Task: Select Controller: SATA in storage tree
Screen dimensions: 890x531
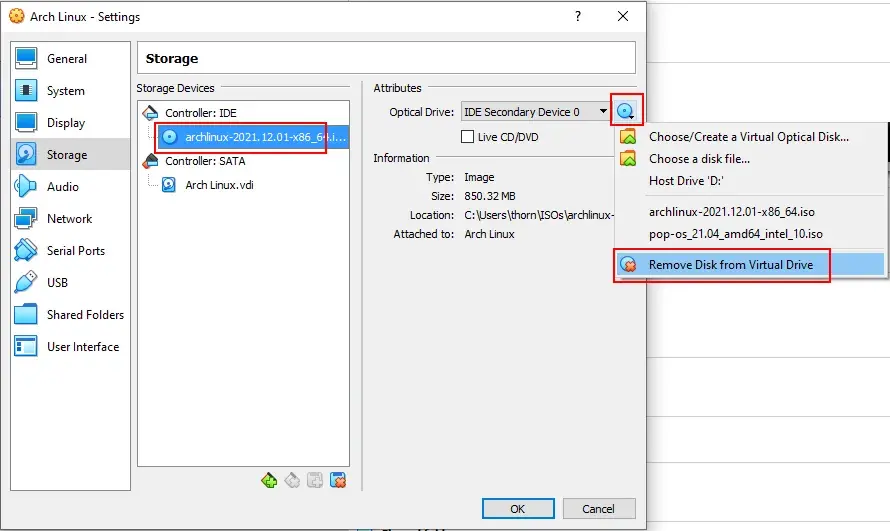Action: point(205,161)
